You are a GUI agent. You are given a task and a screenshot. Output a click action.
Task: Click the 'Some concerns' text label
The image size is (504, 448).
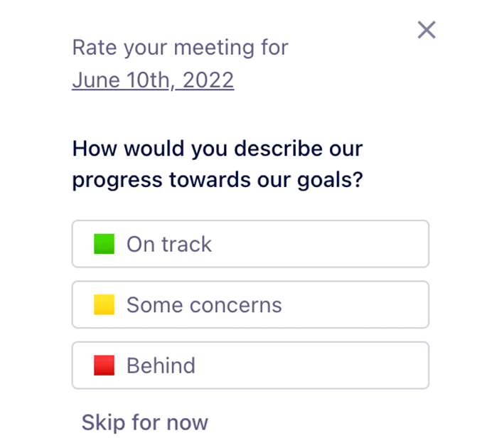pos(204,305)
